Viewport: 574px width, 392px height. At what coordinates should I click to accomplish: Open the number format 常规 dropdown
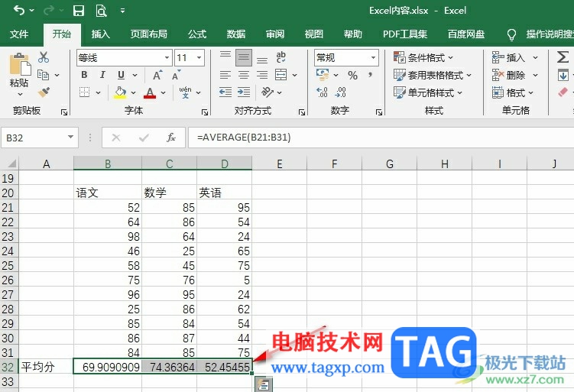373,58
